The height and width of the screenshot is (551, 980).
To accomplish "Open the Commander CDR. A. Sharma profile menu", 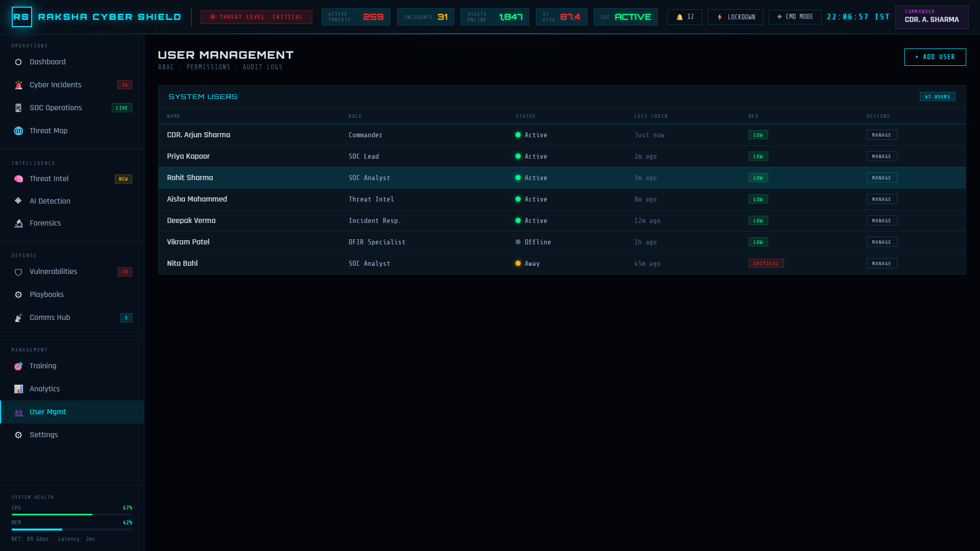I will point(932,17).
